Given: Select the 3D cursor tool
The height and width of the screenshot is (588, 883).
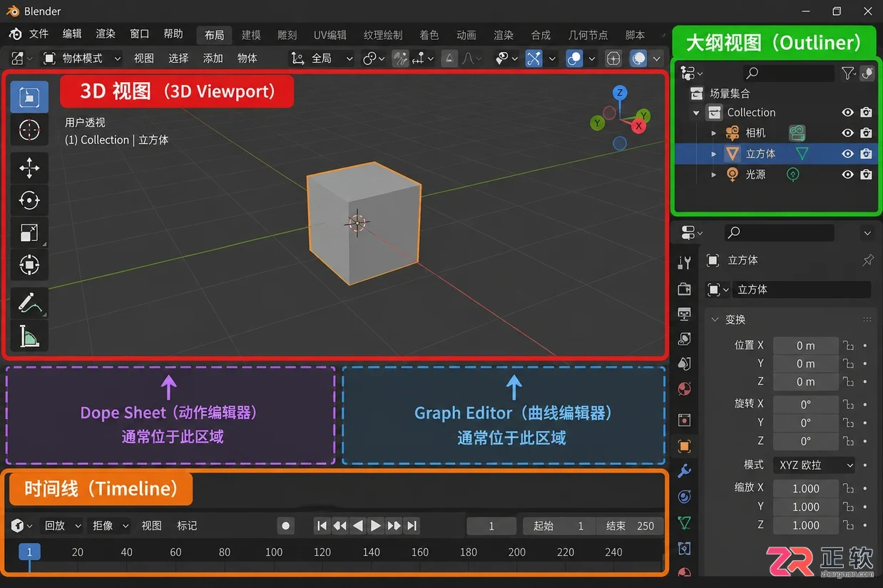Looking at the screenshot, I should pos(29,130).
